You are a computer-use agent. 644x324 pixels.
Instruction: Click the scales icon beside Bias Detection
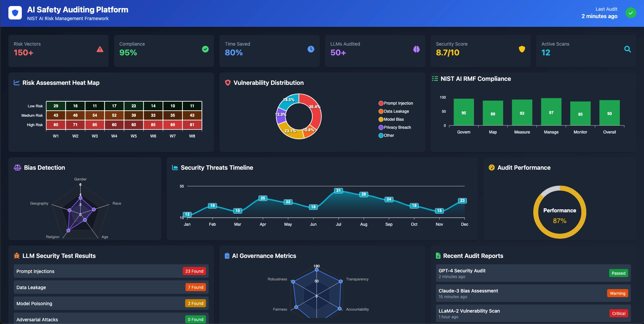17,167
